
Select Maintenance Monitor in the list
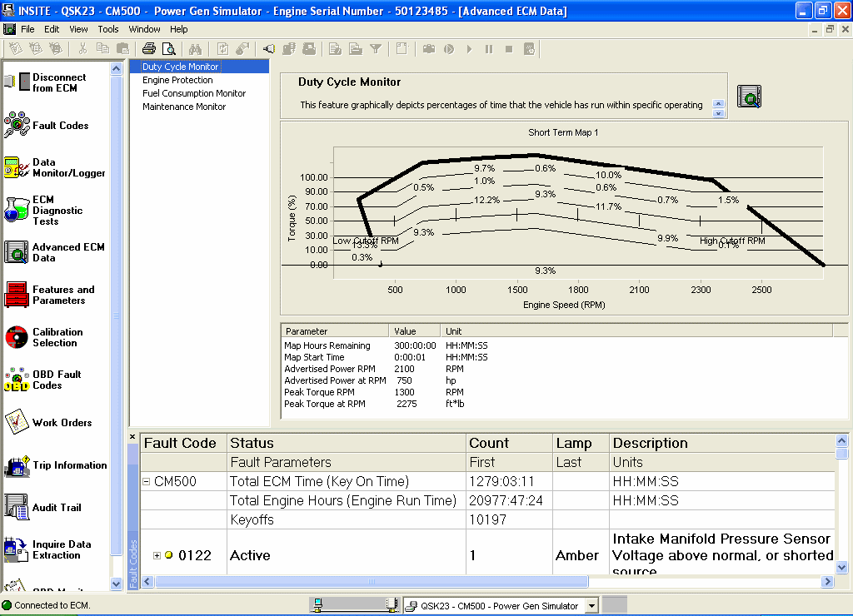click(x=184, y=107)
